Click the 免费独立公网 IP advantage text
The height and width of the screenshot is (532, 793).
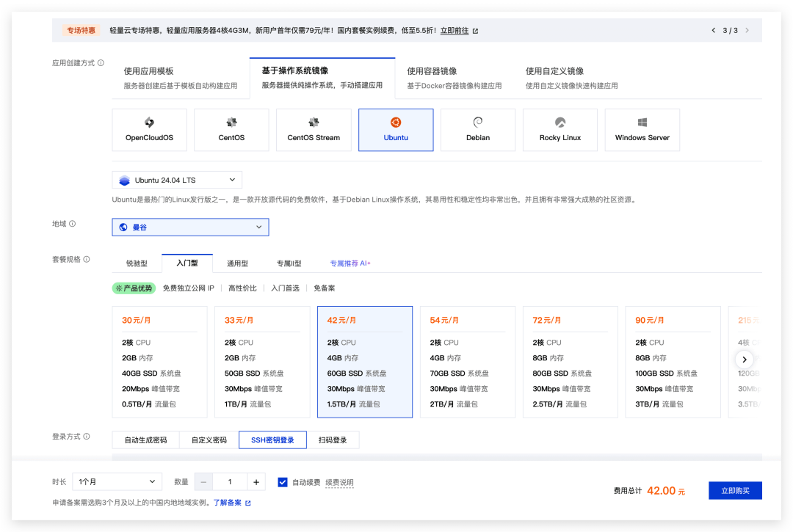click(188, 288)
